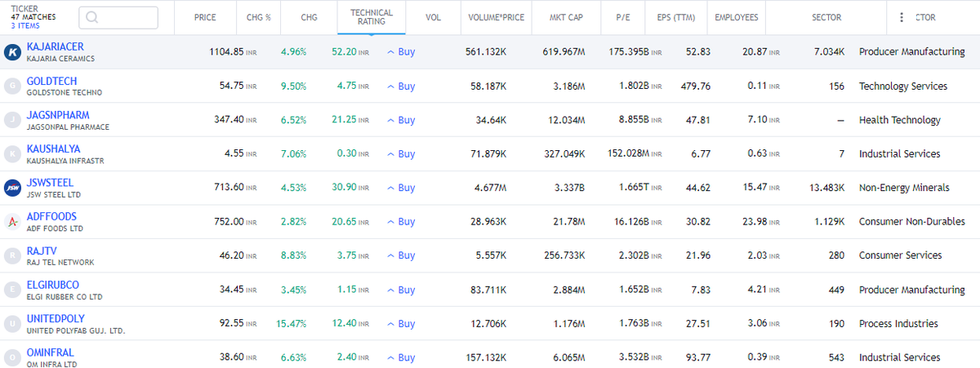Open the three-dot column settings menu

[x=901, y=17]
